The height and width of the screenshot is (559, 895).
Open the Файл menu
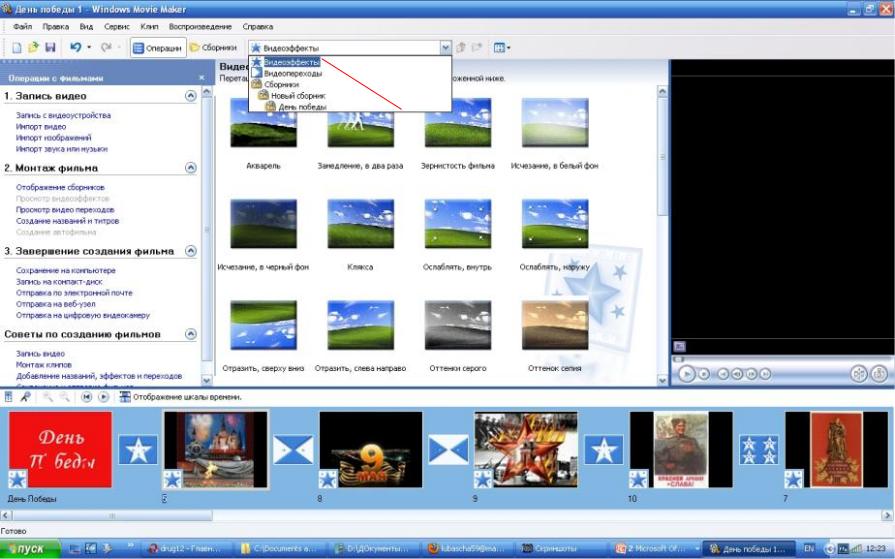23,27
